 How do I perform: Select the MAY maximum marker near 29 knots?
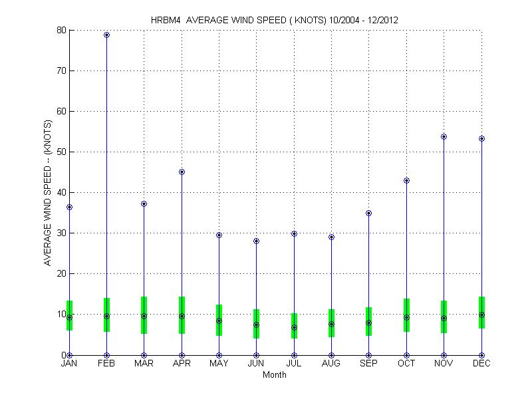point(219,235)
